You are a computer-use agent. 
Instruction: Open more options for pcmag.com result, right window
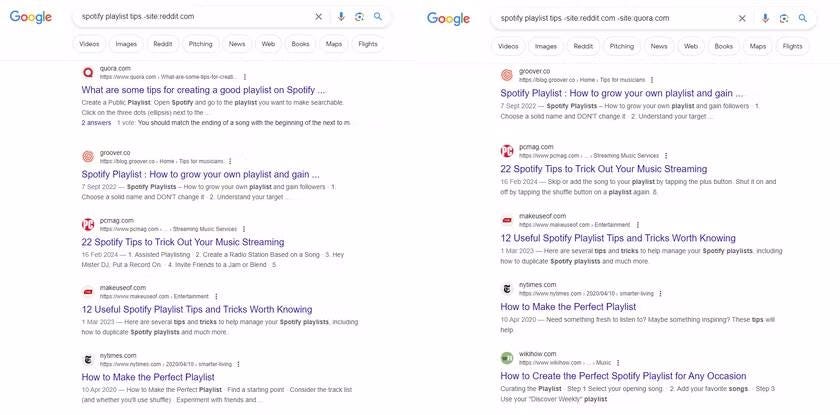click(x=666, y=156)
